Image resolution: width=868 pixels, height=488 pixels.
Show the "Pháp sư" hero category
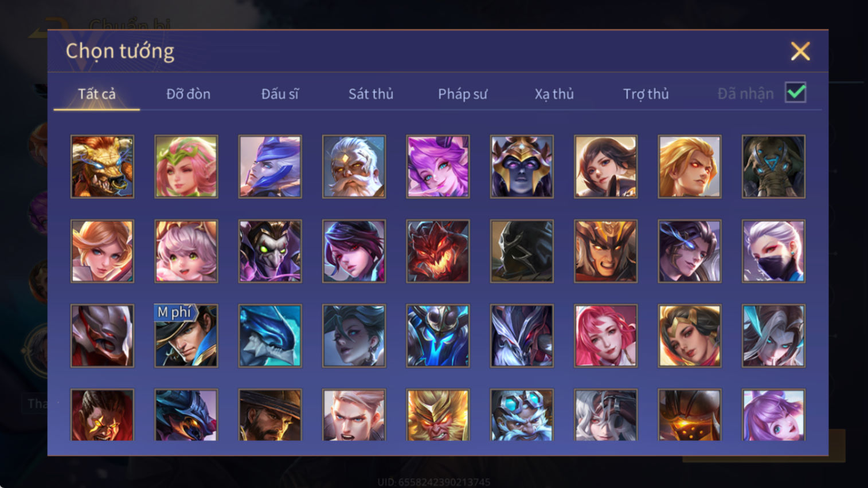pyautogui.click(x=463, y=94)
